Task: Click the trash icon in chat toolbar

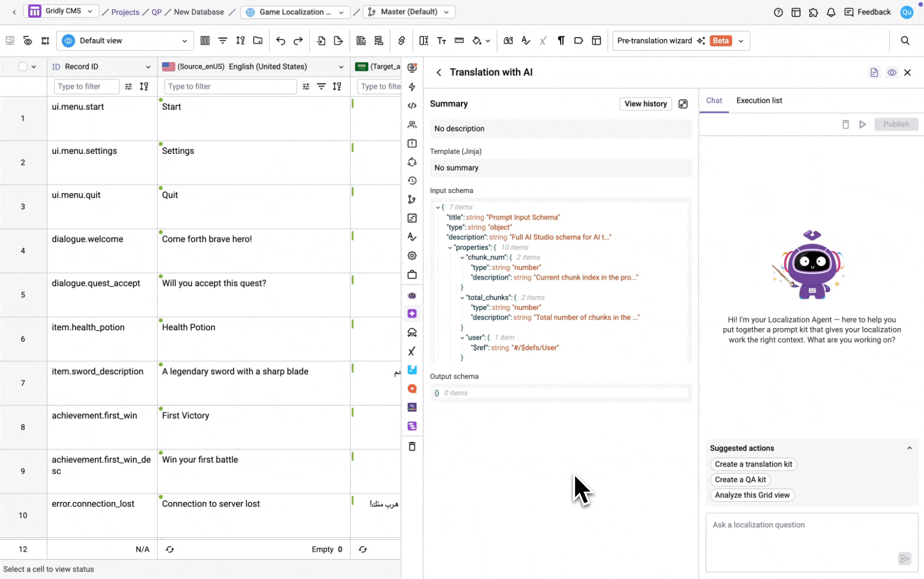Action: tap(845, 124)
